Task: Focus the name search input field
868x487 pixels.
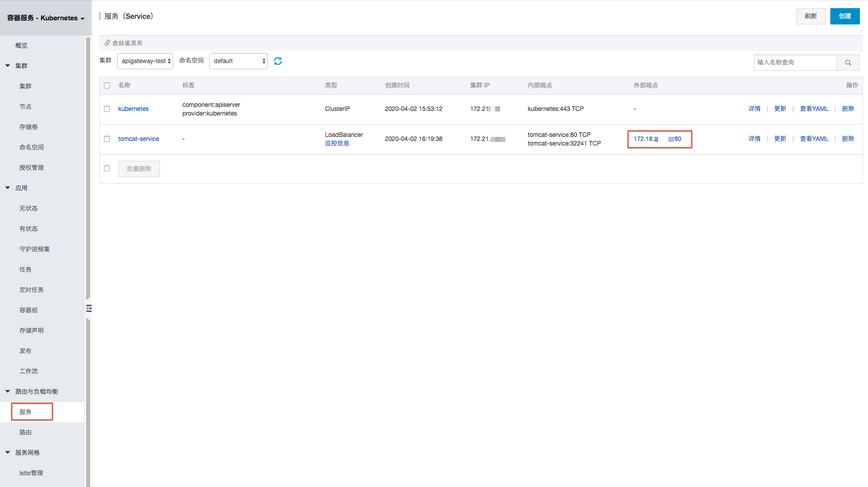Action: (x=795, y=63)
